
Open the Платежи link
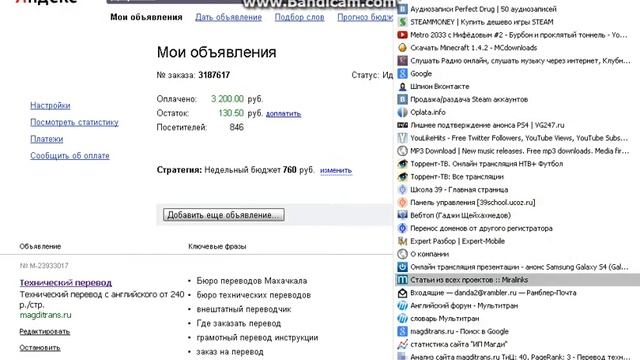point(47,139)
